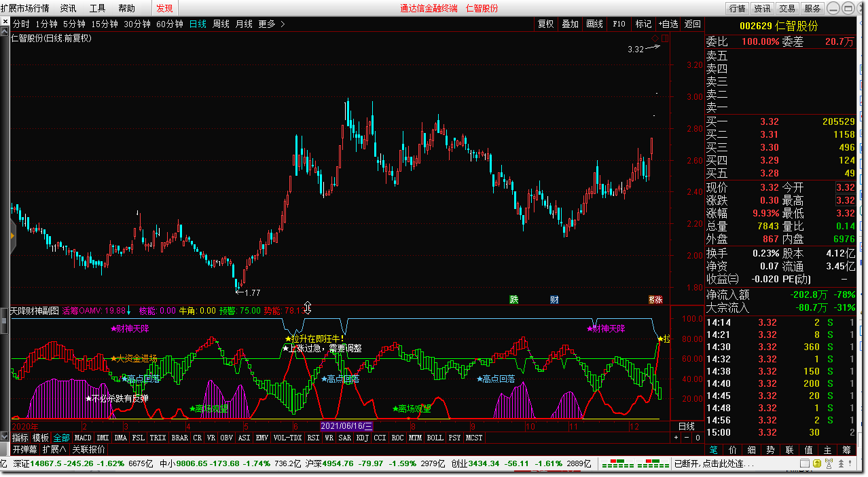Open the 扩展市场行情 menu
The image size is (868, 477).
(25, 8)
